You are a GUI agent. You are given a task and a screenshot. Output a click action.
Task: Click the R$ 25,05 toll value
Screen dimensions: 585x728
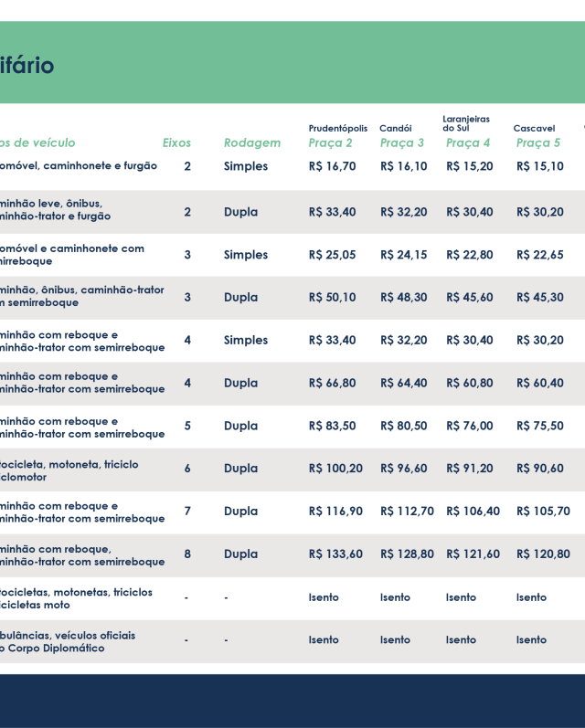[x=332, y=255]
